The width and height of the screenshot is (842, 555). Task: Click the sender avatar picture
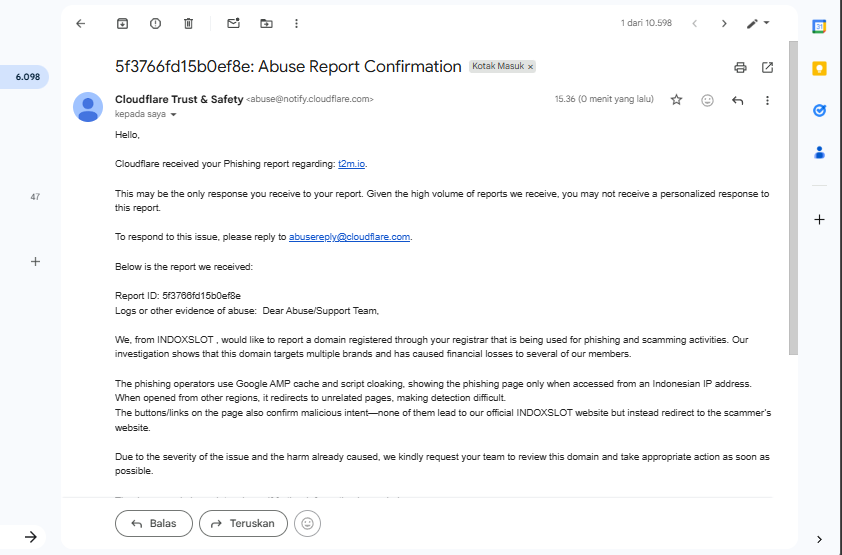click(88, 107)
